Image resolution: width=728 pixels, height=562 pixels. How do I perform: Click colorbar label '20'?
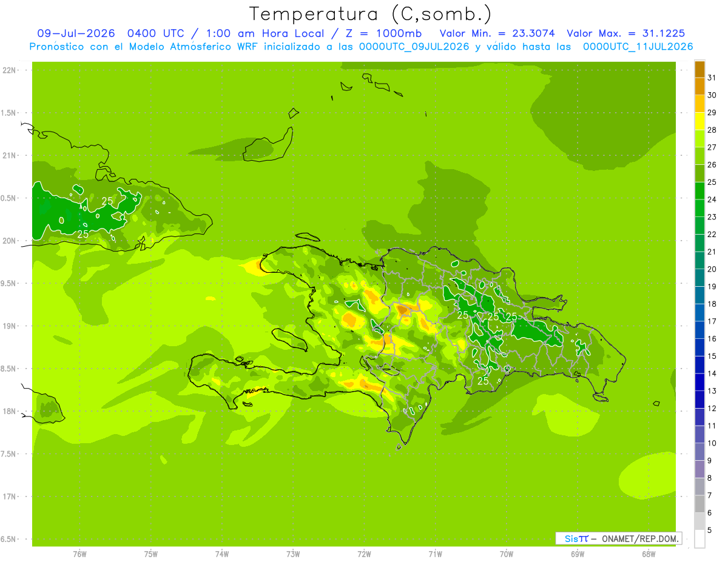point(712,269)
